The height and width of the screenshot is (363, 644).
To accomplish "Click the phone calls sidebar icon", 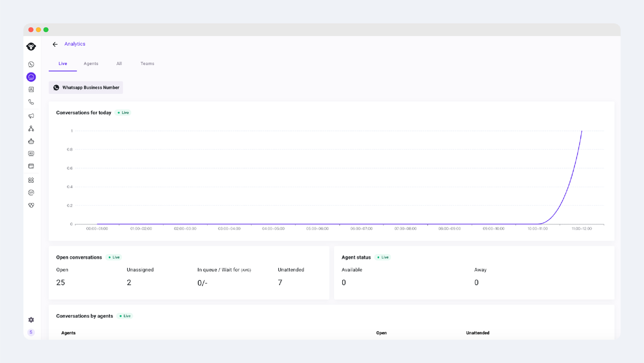I will pos(31,102).
